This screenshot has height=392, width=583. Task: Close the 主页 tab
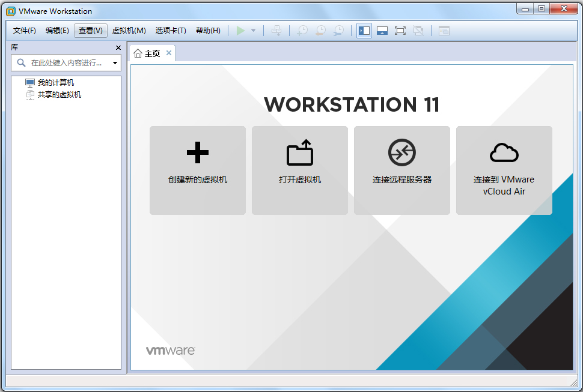point(169,53)
